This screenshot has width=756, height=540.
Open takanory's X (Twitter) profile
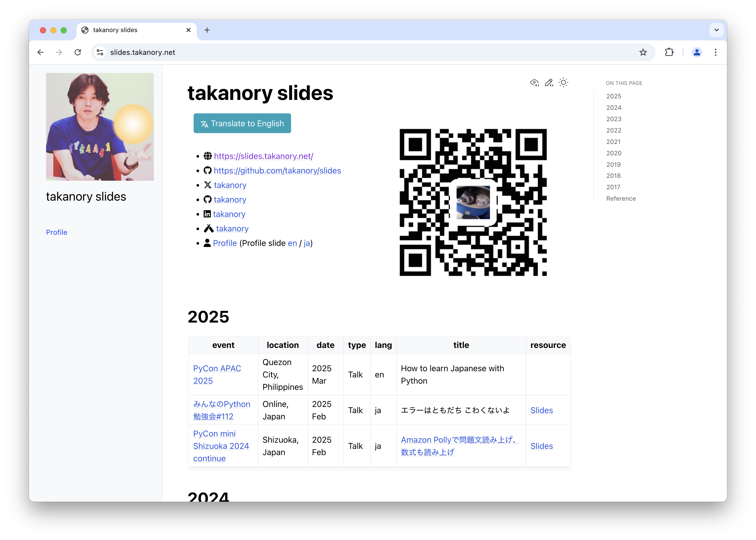230,185
